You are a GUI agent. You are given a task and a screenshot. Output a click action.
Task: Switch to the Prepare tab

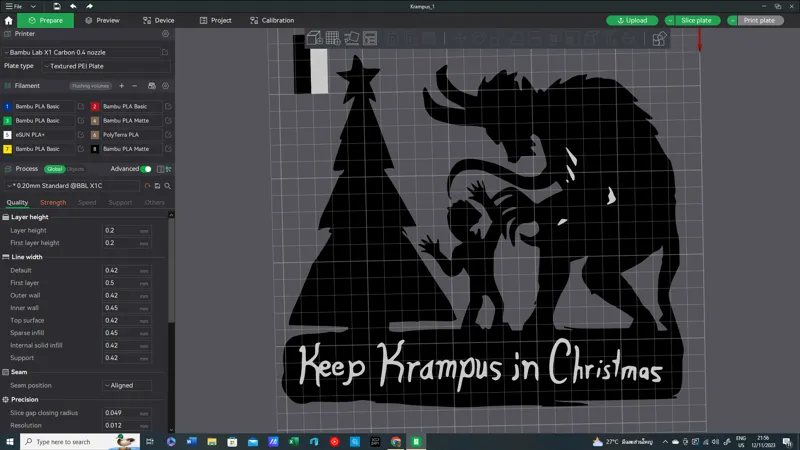tap(45, 20)
